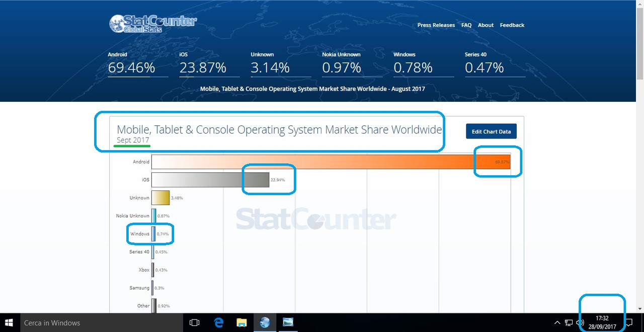Click the Nokia Unknown 0.97% header stat
The height and width of the screenshot is (332, 644).
(352, 64)
